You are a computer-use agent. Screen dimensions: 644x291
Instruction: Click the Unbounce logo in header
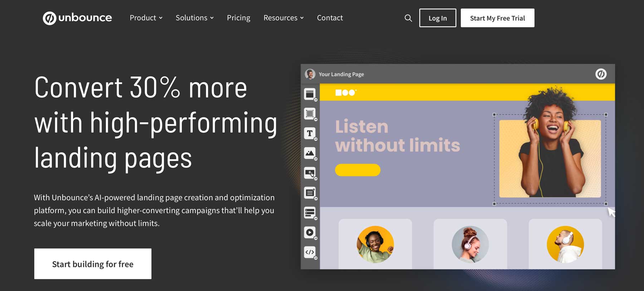pos(77,18)
